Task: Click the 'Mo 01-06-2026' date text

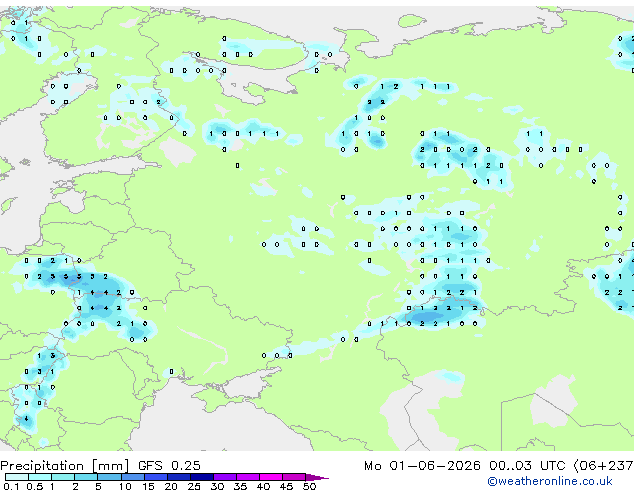Action: pyautogui.click(x=422, y=466)
